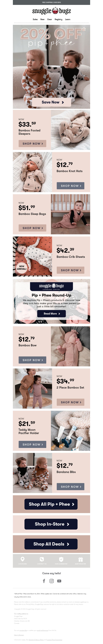Open the Gear navigation item
Screen dimensions: 103x644
click(x=49, y=19)
